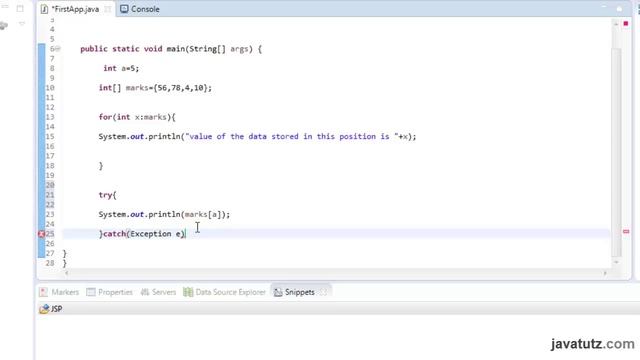640x360 pixels.
Task: Click the "}catch(Exception e)" line
Action: (142, 234)
